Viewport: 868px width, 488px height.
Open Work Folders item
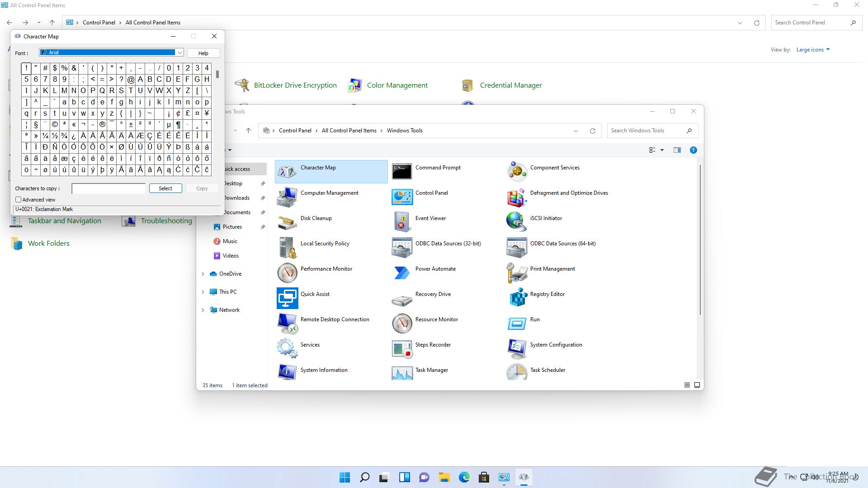tap(49, 244)
